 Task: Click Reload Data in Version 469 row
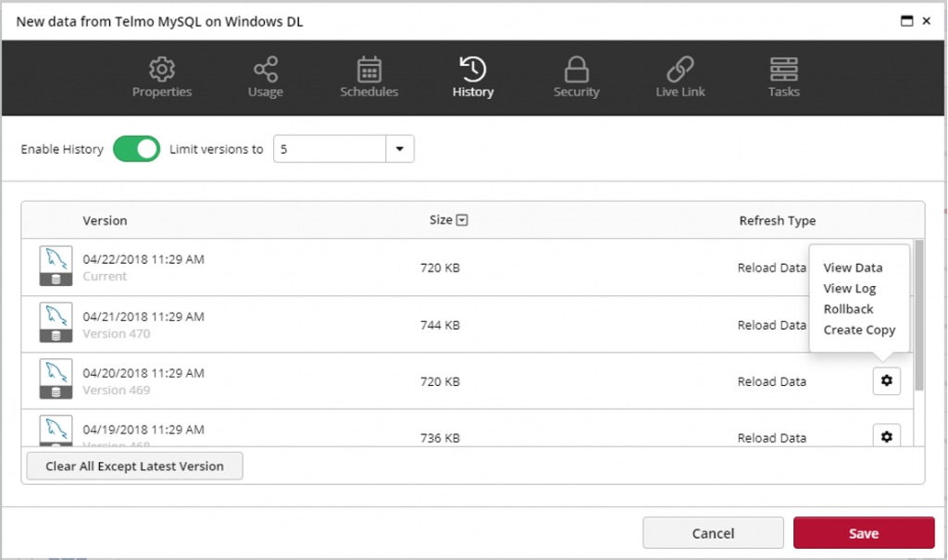(x=771, y=381)
